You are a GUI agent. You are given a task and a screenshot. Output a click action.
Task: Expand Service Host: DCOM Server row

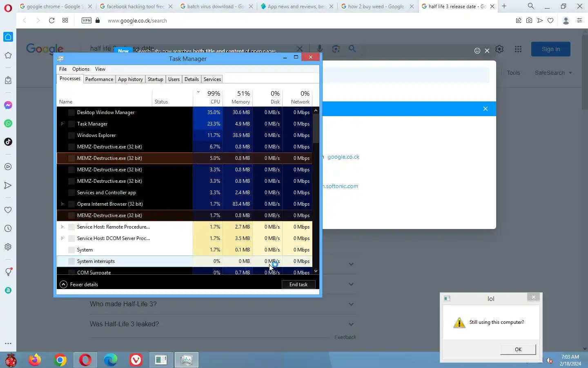[x=62, y=238]
